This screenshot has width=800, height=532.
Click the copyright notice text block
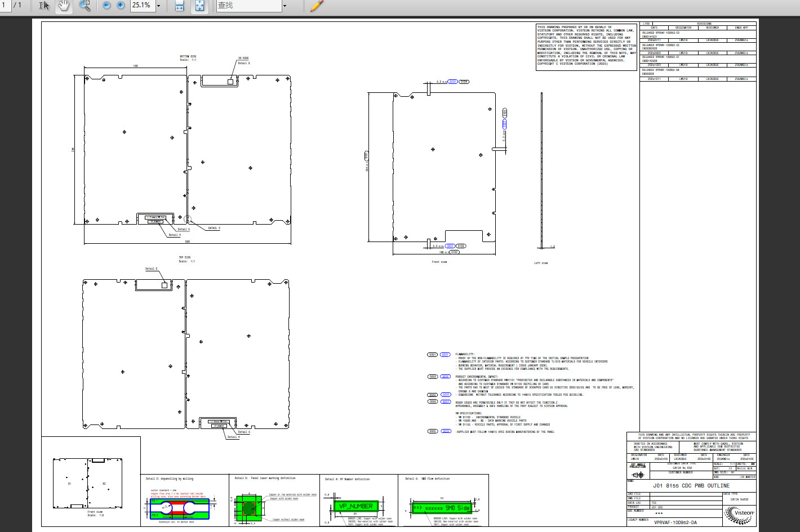click(x=586, y=46)
